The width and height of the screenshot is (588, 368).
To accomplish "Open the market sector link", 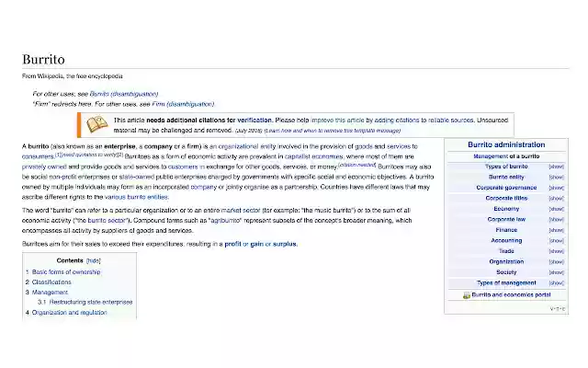I will click(x=241, y=211).
